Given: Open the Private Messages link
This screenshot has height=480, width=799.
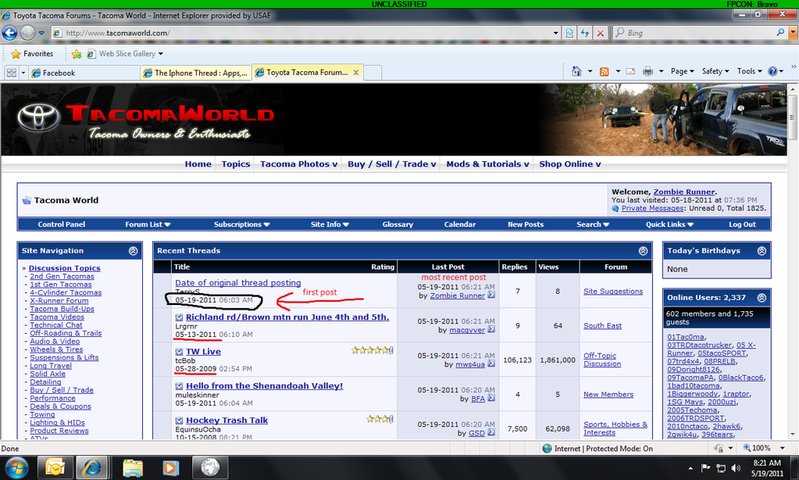Looking at the screenshot, I should [x=652, y=208].
